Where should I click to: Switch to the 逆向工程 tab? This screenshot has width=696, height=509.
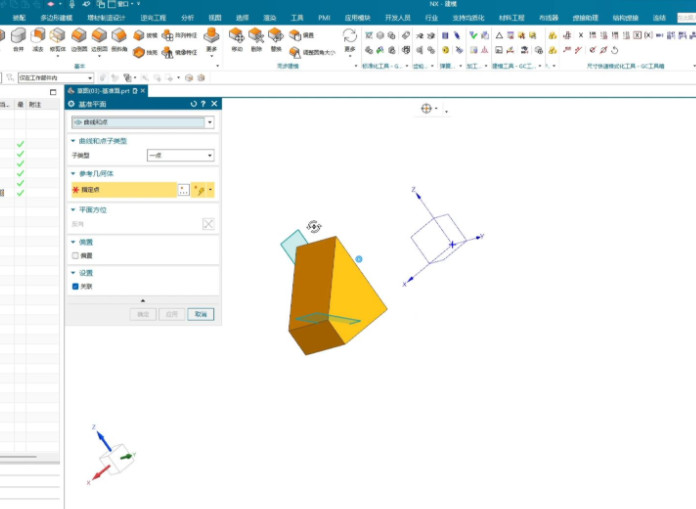tap(153, 18)
